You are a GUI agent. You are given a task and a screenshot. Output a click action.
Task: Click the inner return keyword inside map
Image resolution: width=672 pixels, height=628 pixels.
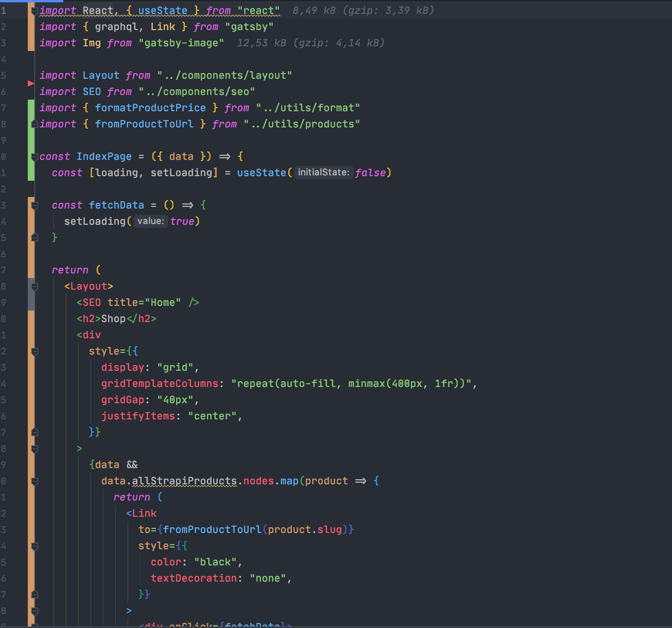click(132, 497)
